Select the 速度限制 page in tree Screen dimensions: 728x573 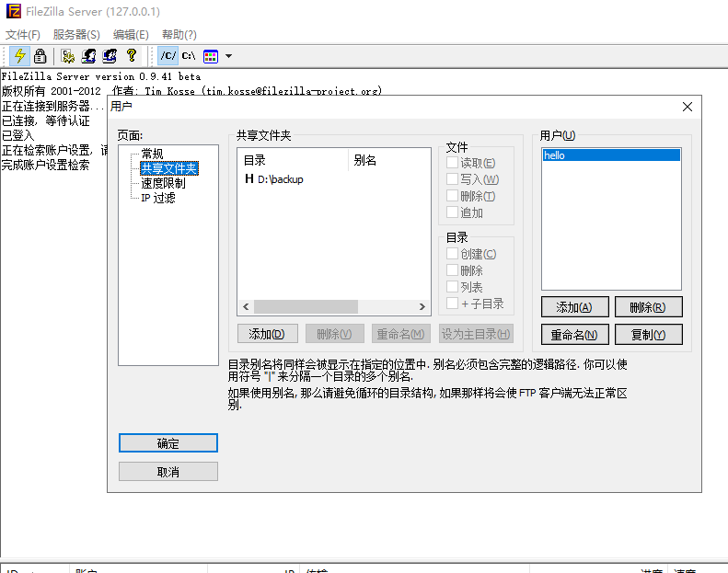pos(163,183)
